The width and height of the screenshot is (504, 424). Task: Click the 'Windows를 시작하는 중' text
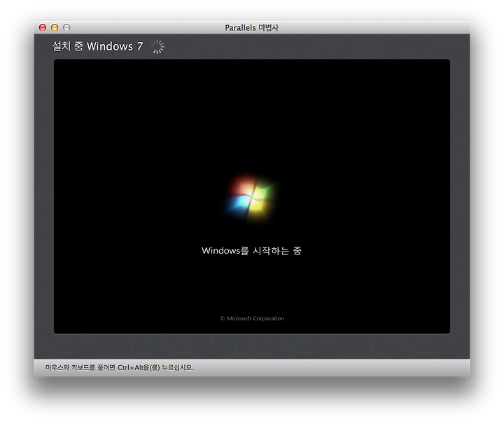251,251
